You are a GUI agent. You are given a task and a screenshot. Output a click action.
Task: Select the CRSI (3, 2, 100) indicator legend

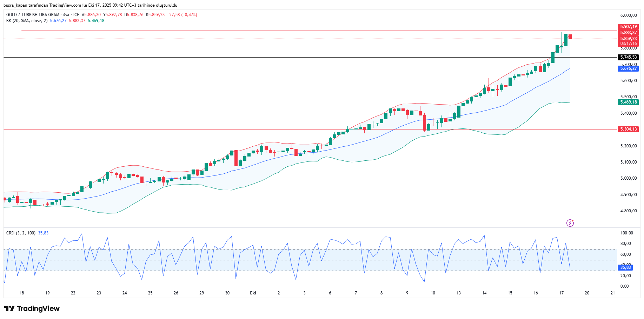click(21, 233)
